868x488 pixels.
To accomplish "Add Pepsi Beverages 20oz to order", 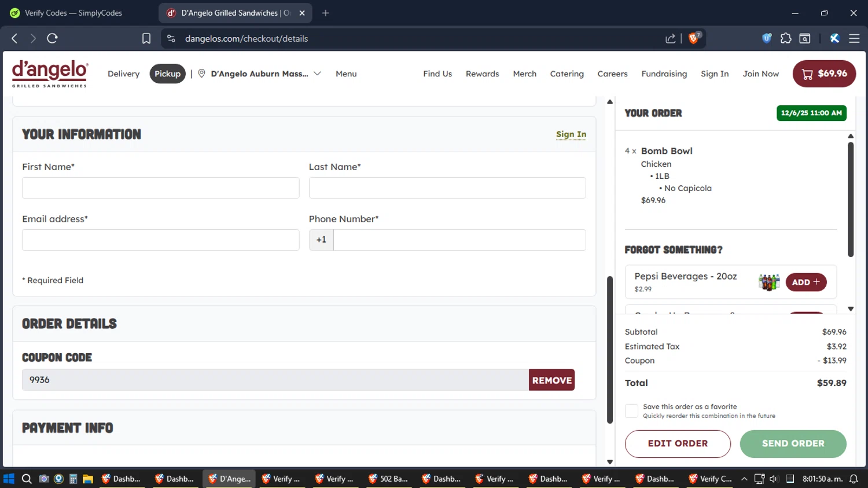I will click(806, 282).
